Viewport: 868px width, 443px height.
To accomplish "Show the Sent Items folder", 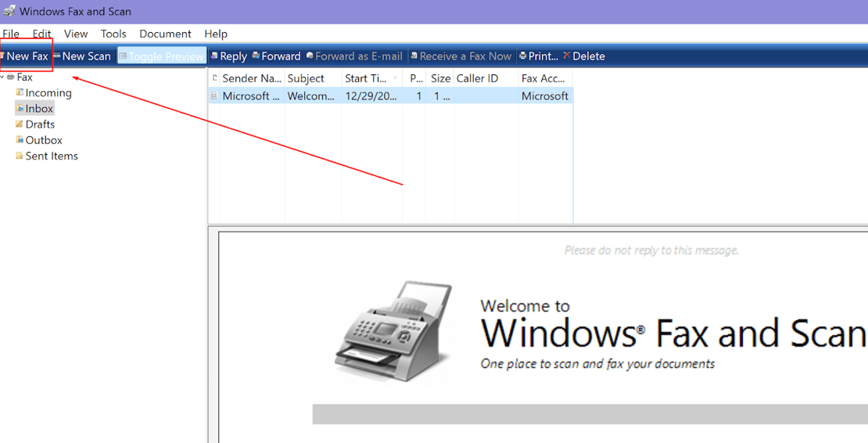I will tap(52, 156).
